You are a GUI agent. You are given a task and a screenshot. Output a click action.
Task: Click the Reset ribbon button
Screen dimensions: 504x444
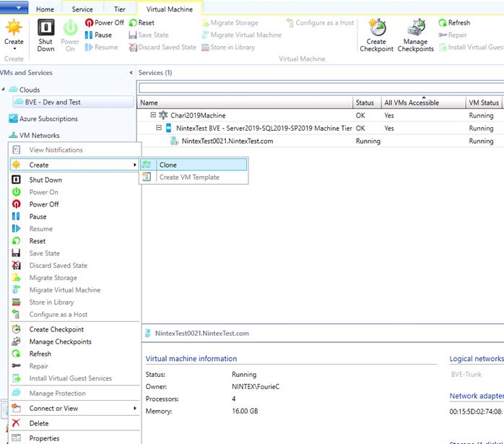pos(142,23)
